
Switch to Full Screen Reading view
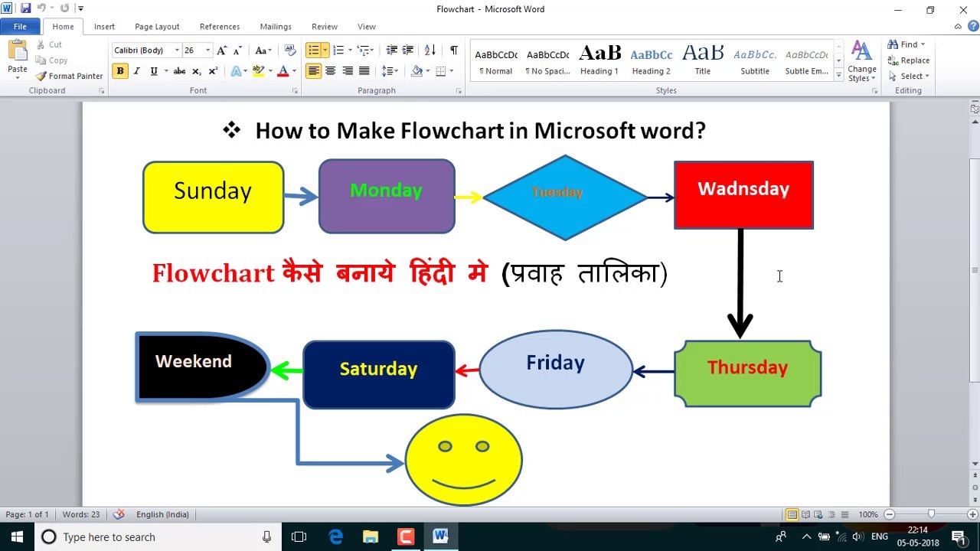pyautogui.click(x=805, y=514)
